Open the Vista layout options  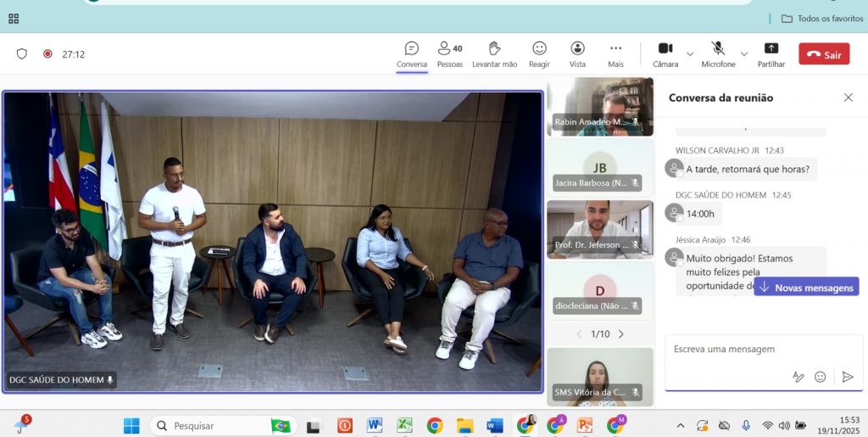(577, 49)
